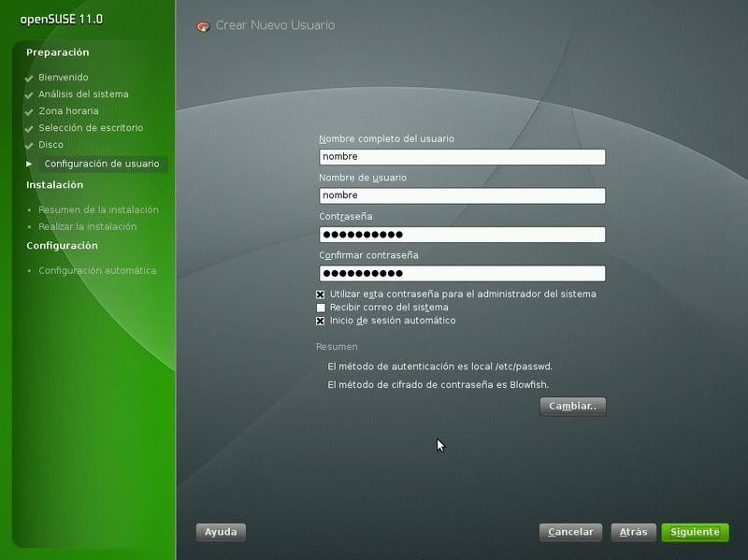Image resolution: width=748 pixels, height=560 pixels.
Task: Click the Contraseña password field
Action: click(462, 235)
